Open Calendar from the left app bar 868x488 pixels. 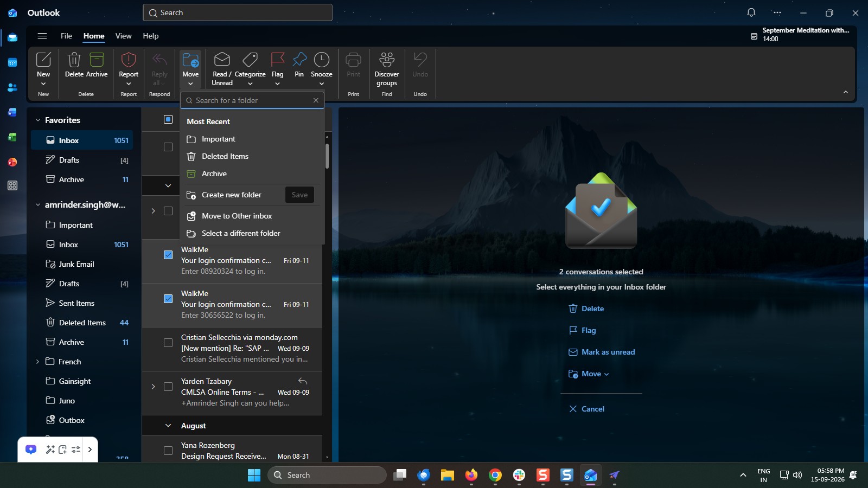12,63
